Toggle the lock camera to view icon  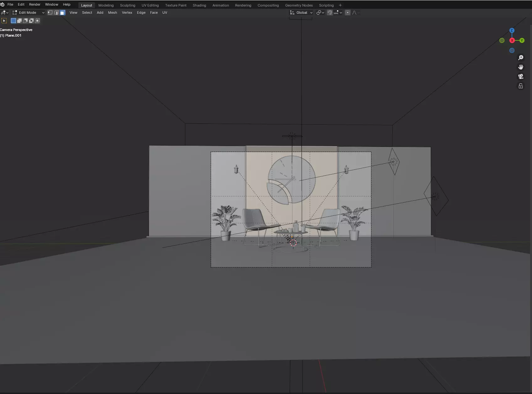point(521,86)
